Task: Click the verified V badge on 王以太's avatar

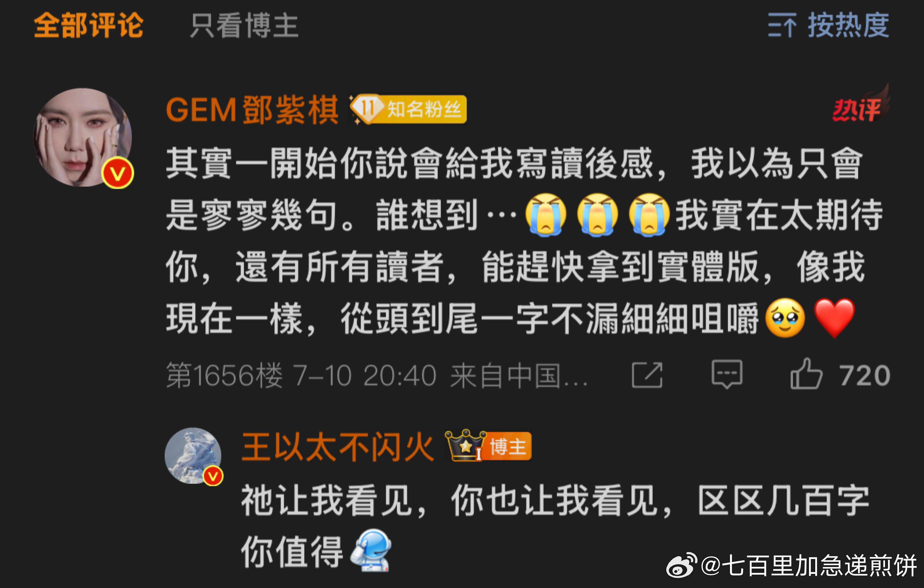Action: coord(213,476)
